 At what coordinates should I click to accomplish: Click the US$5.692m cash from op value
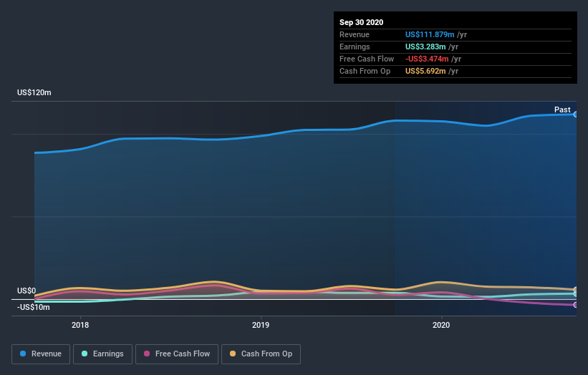pos(425,71)
